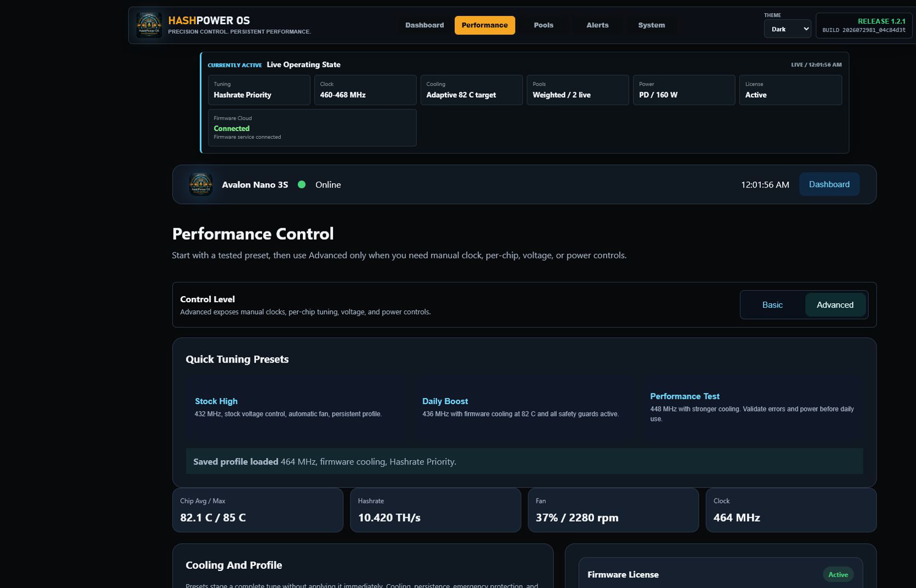Click the Clock 460-468 MHz tile

click(x=365, y=90)
